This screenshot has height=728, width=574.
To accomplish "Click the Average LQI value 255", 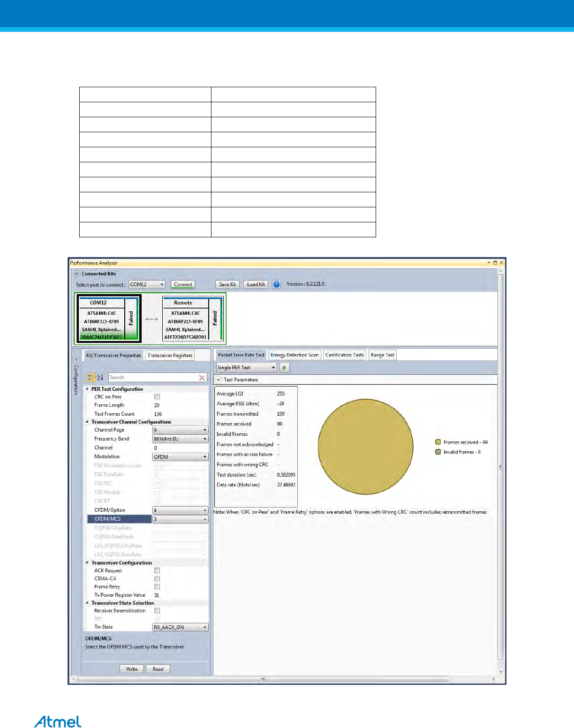I will (x=280, y=394).
